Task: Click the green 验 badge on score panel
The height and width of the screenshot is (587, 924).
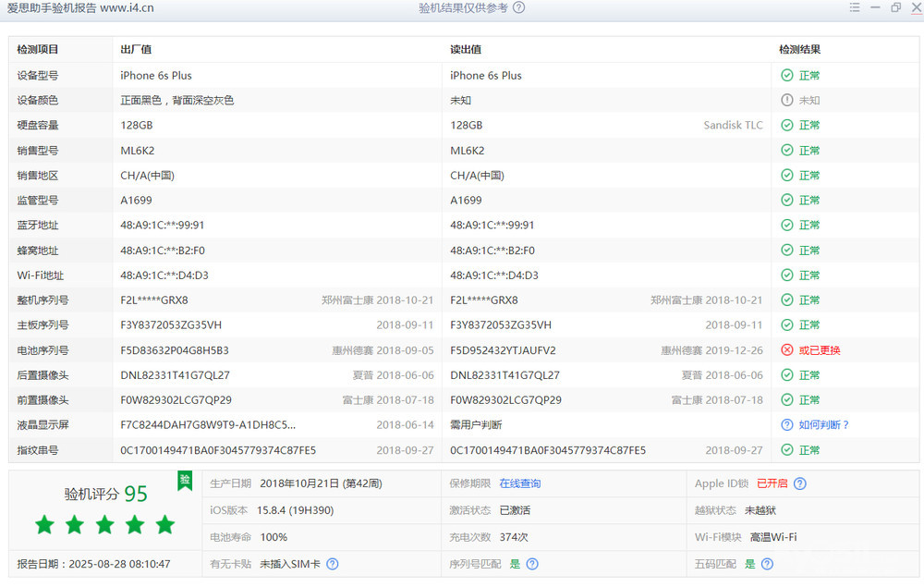Action: tap(185, 480)
